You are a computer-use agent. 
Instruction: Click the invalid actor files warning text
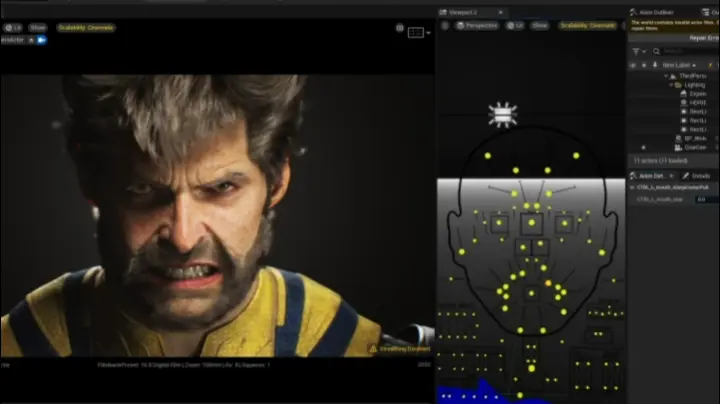click(674, 25)
